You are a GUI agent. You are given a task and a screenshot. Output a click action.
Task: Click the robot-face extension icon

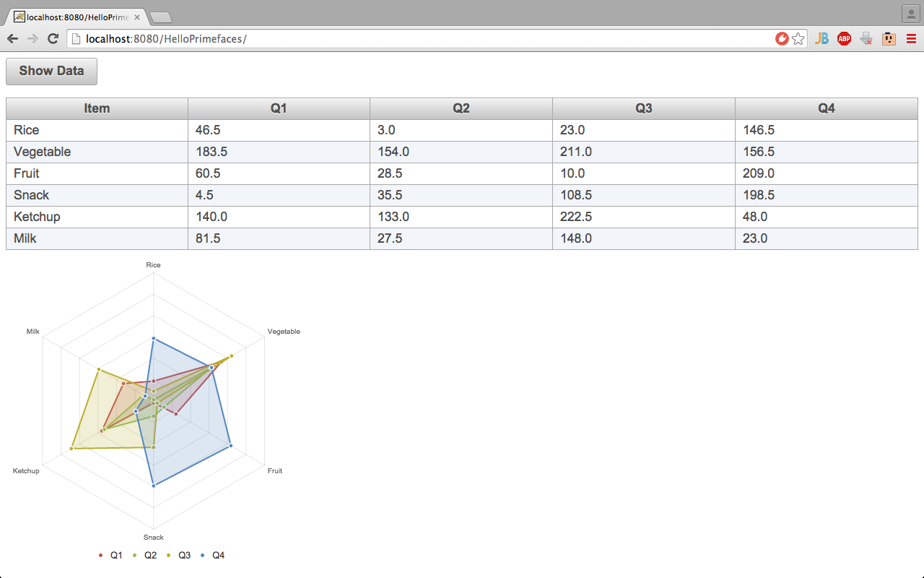tap(888, 38)
